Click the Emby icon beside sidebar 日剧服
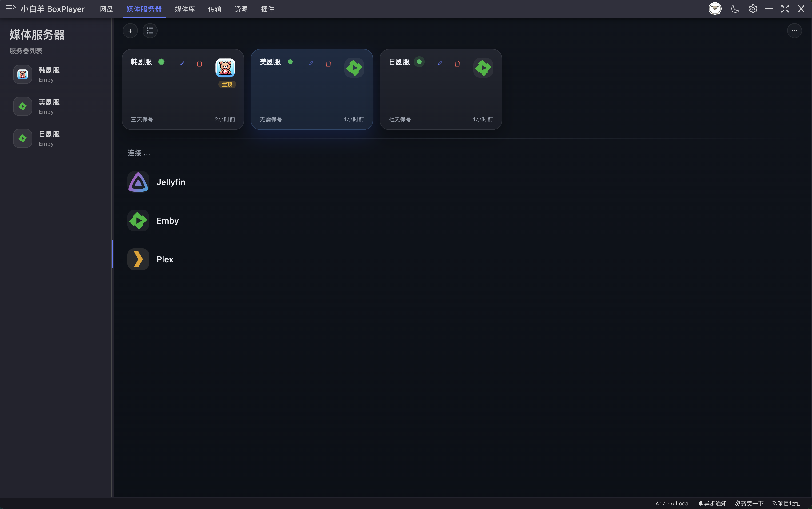Viewport: 812px width, 509px height. point(23,138)
